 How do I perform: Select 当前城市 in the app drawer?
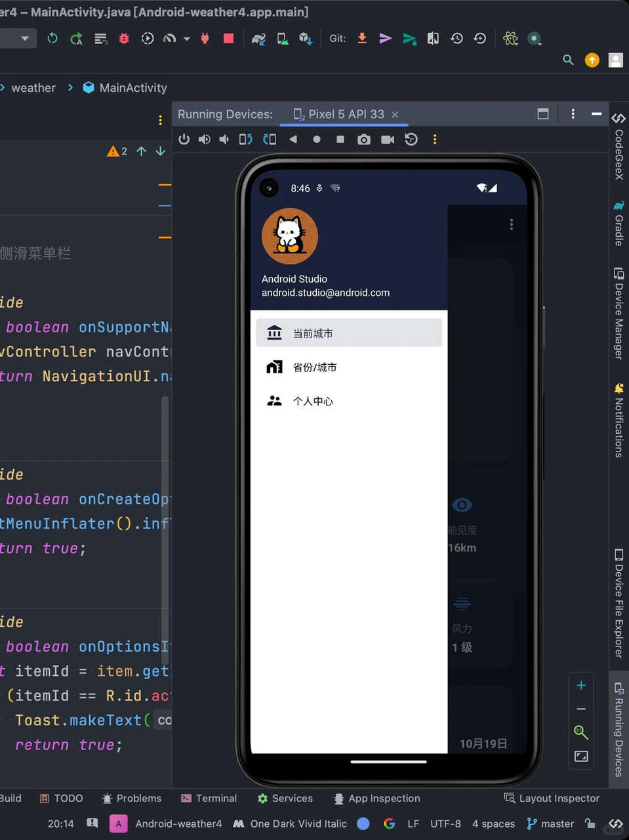pyautogui.click(x=349, y=333)
